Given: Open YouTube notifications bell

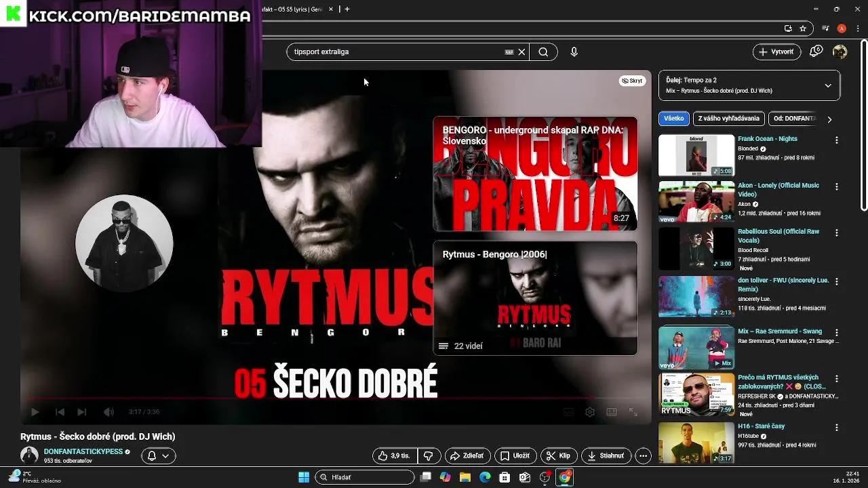Looking at the screenshot, I should click(x=816, y=52).
